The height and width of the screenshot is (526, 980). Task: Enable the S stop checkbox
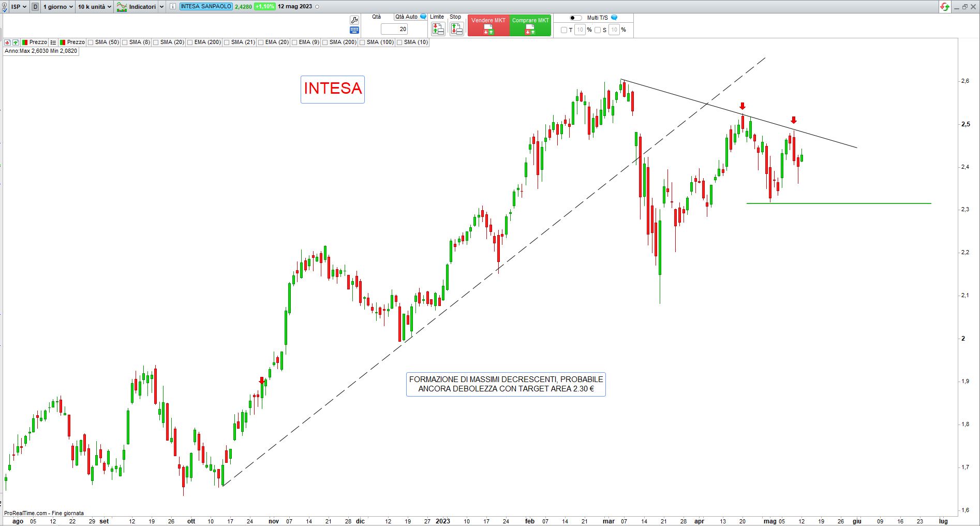[598, 30]
